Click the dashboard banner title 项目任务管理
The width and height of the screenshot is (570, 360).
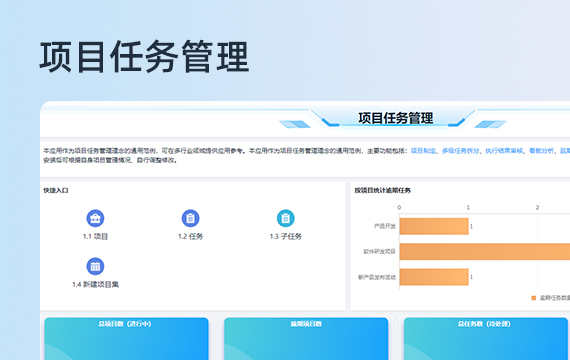click(396, 118)
